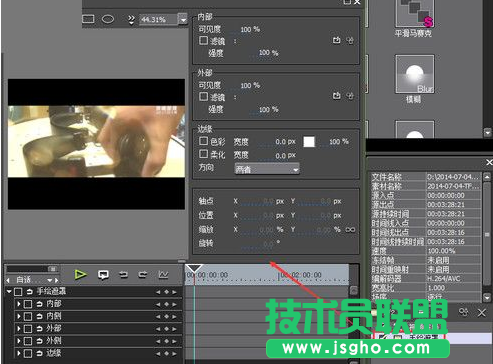Select the rectangle mask shape tool

(88, 19)
